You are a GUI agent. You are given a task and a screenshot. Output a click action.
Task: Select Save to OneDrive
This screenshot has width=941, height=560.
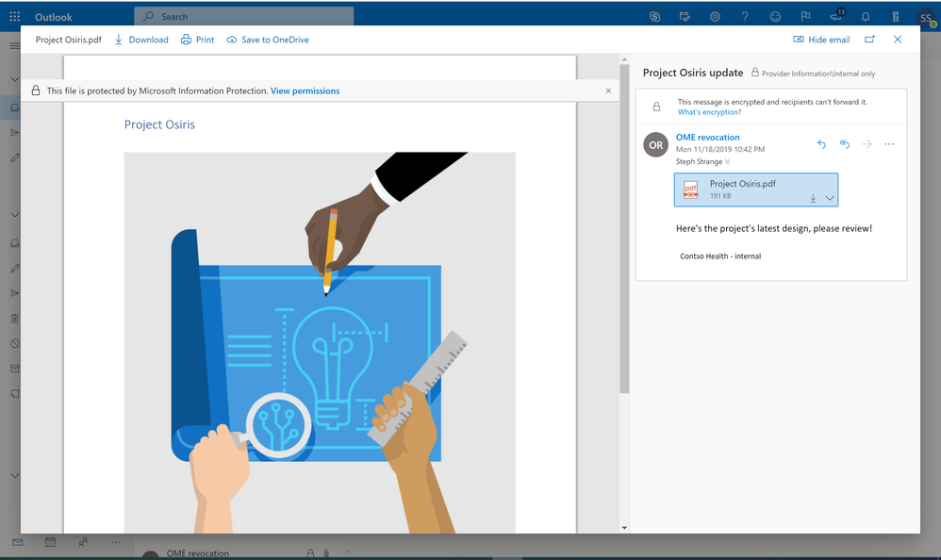pos(268,40)
